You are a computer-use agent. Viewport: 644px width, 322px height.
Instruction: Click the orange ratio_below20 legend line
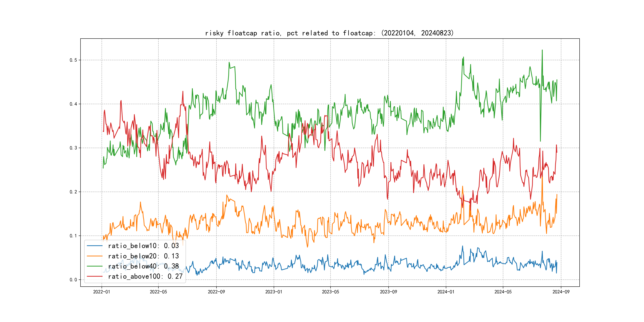pos(94,256)
